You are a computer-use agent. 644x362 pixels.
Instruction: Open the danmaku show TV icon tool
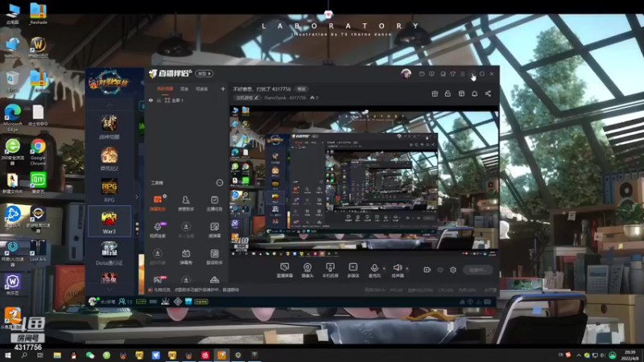tap(186, 257)
